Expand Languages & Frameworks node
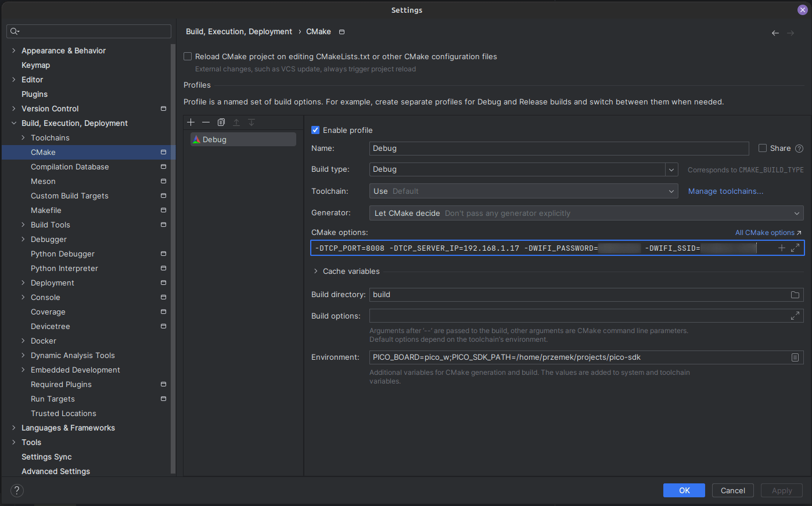 click(14, 428)
